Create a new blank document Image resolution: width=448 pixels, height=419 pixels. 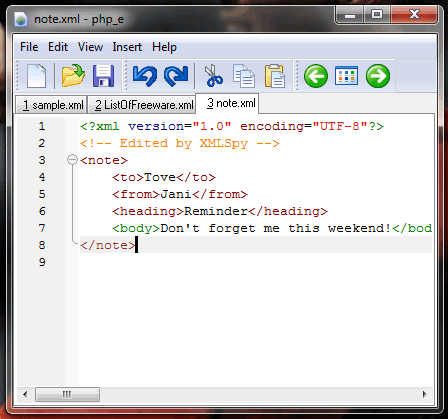[36, 76]
